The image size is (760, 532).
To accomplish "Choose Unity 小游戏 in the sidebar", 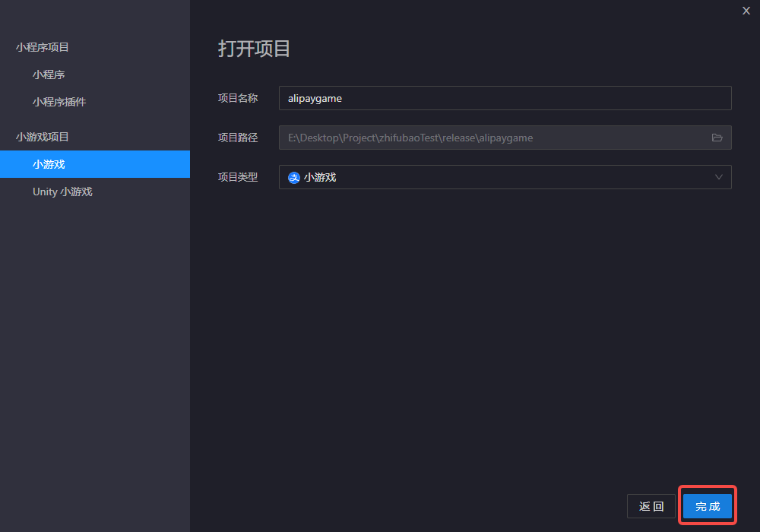I will tap(62, 192).
